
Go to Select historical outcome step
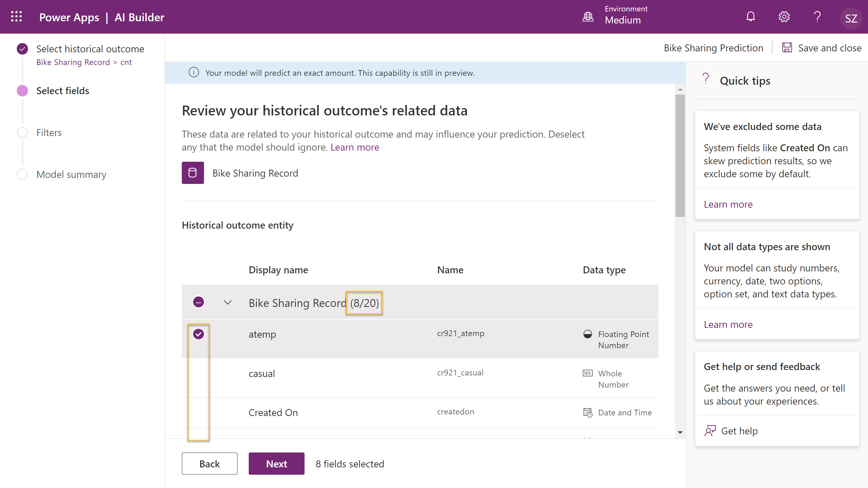(x=90, y=49)
